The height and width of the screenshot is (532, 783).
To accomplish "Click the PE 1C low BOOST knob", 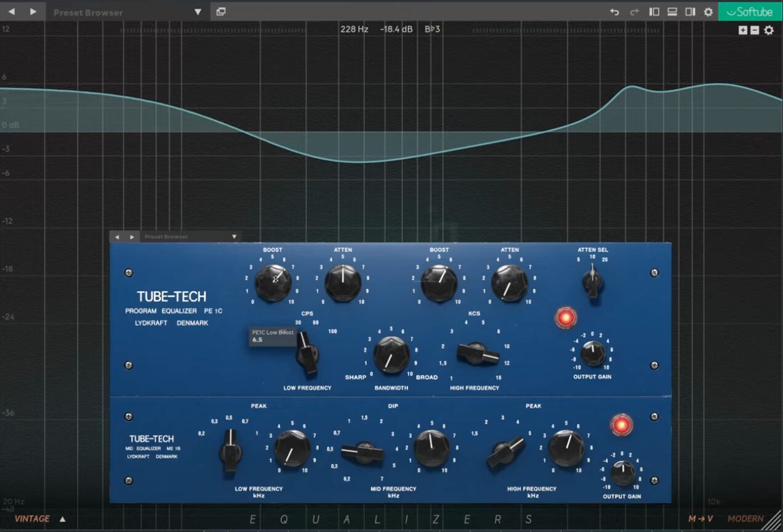I will point(273,283).
